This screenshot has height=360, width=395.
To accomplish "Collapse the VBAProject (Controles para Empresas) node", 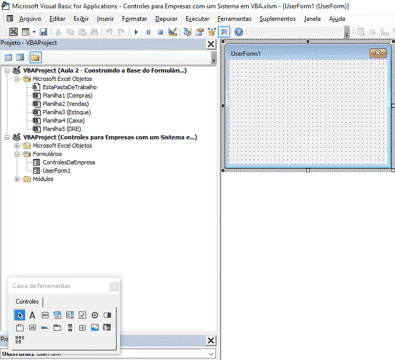I will [x=7, y=137].
